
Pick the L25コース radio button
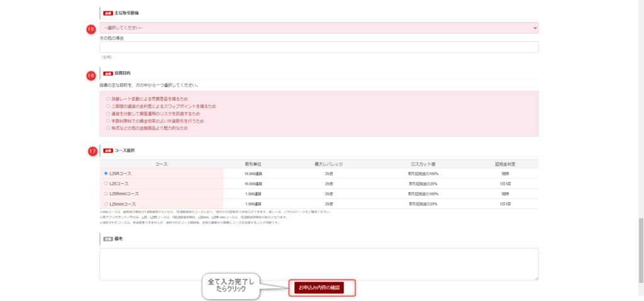coord(106,183)
